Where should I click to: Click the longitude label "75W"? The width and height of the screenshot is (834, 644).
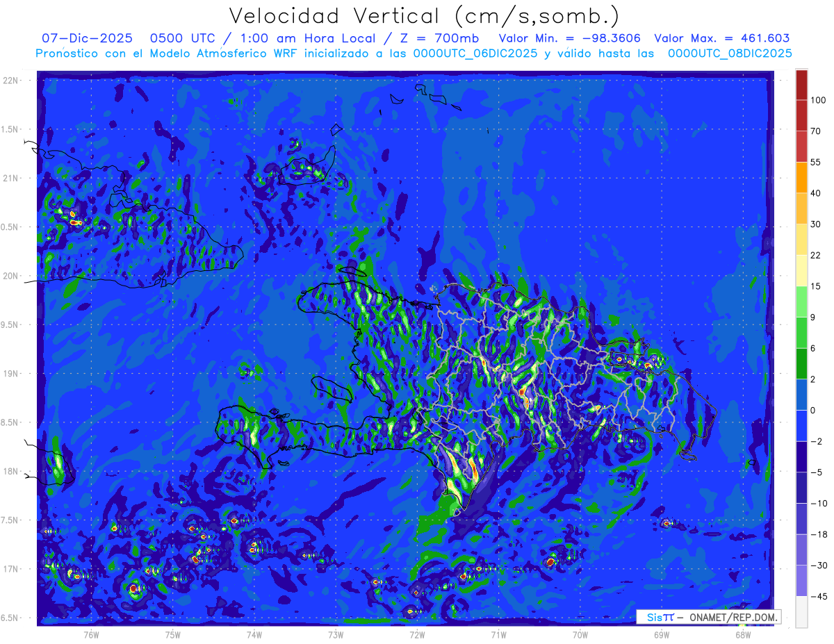click(x=173, y=635)
